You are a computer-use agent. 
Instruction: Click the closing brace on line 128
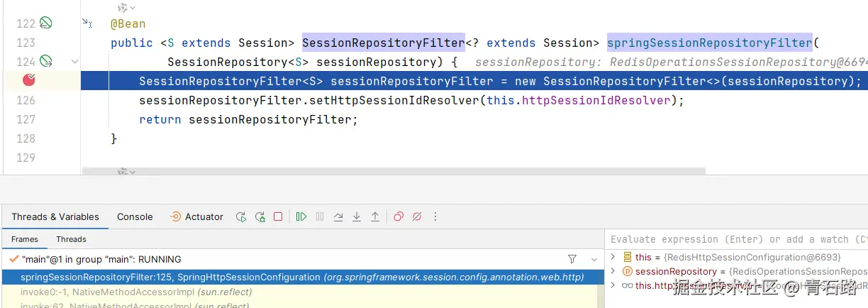tap(114, 138)
